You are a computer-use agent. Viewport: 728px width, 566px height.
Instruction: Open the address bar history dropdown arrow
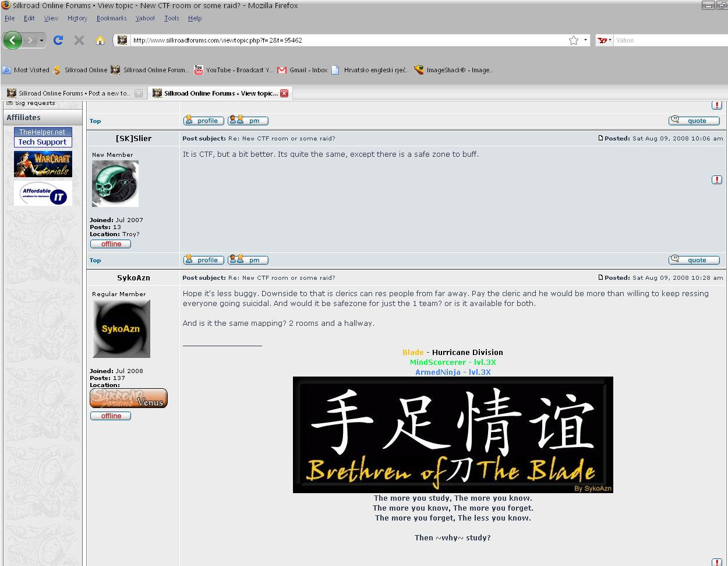(585, 40)
